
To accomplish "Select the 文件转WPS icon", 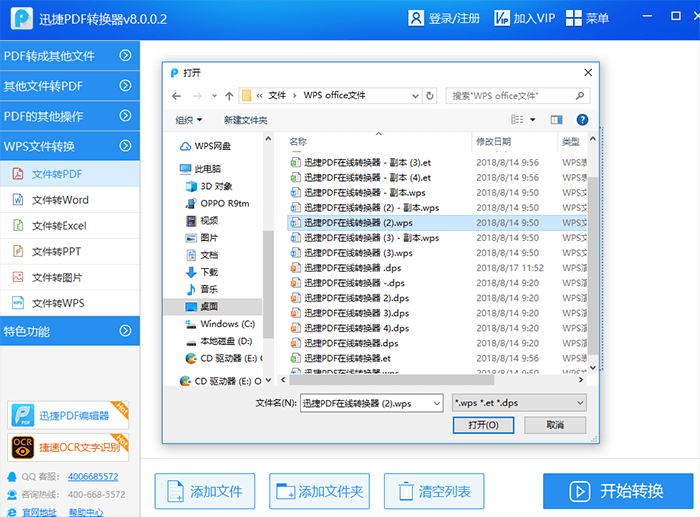I will [x=18, y=303].
